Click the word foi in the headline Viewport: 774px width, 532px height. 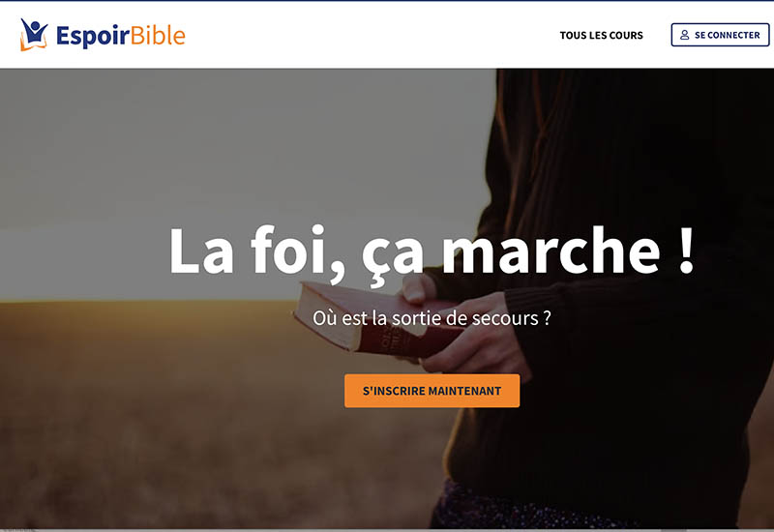[288, 251]
